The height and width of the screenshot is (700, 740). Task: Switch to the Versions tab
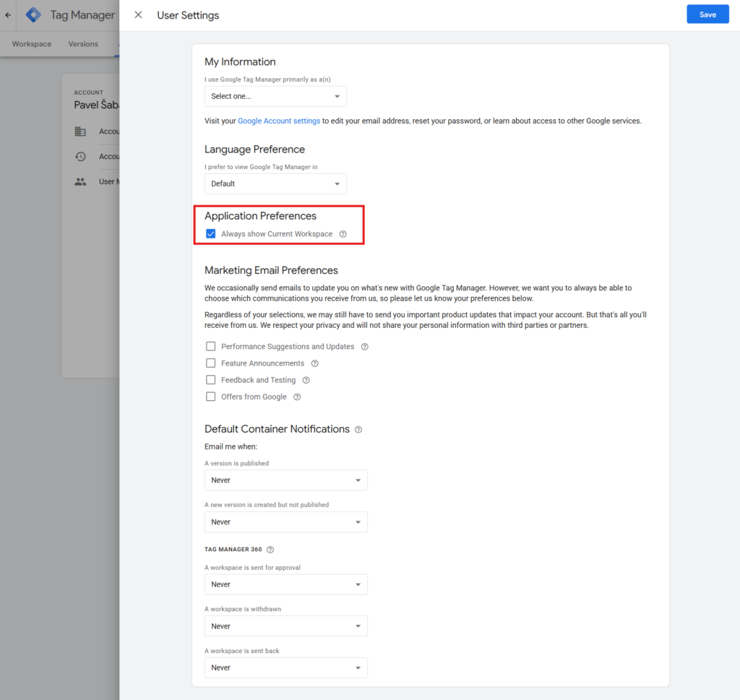[83, 44]
